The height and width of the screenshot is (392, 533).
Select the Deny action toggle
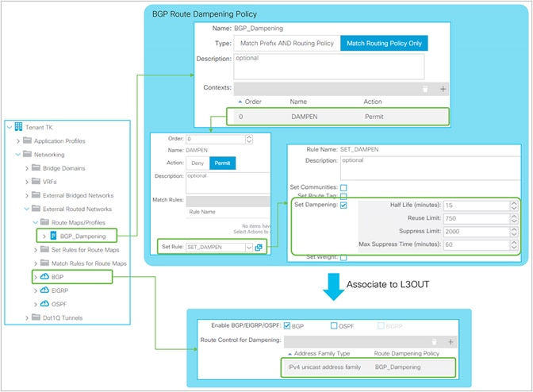(x=197, y=163)
